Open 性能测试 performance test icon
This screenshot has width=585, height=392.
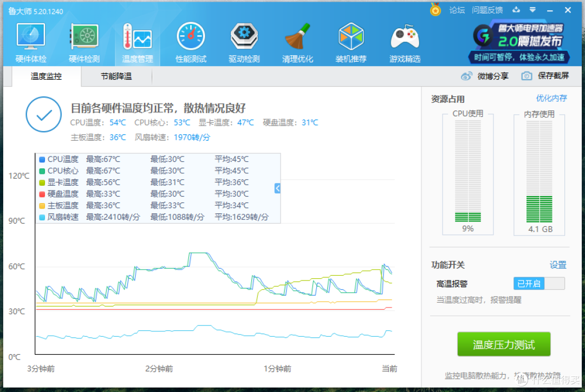point(191,37)
